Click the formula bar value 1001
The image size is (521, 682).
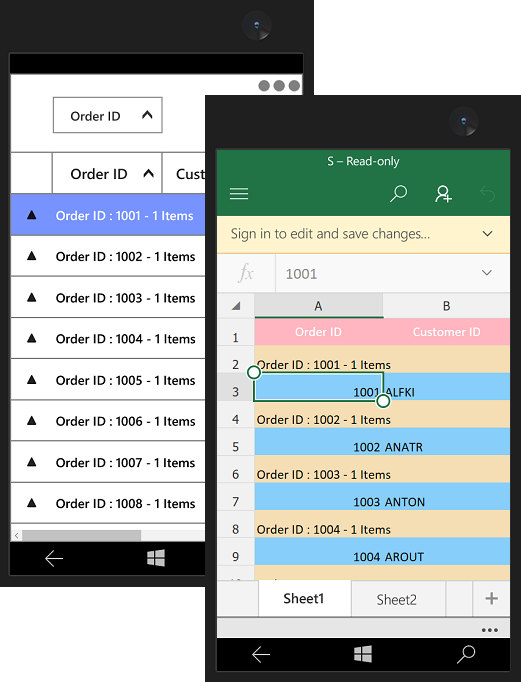(x=301, y=274)
